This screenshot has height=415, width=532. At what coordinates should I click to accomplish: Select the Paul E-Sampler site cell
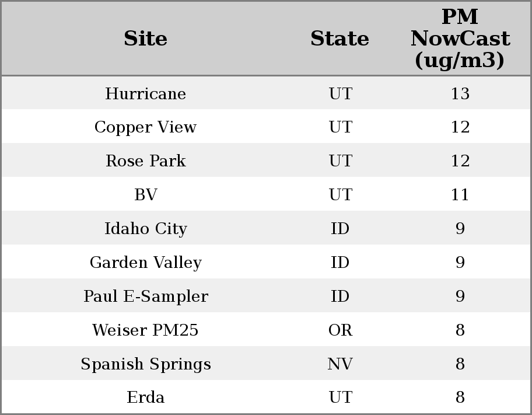pyautogui.click(x=145, y=297)
